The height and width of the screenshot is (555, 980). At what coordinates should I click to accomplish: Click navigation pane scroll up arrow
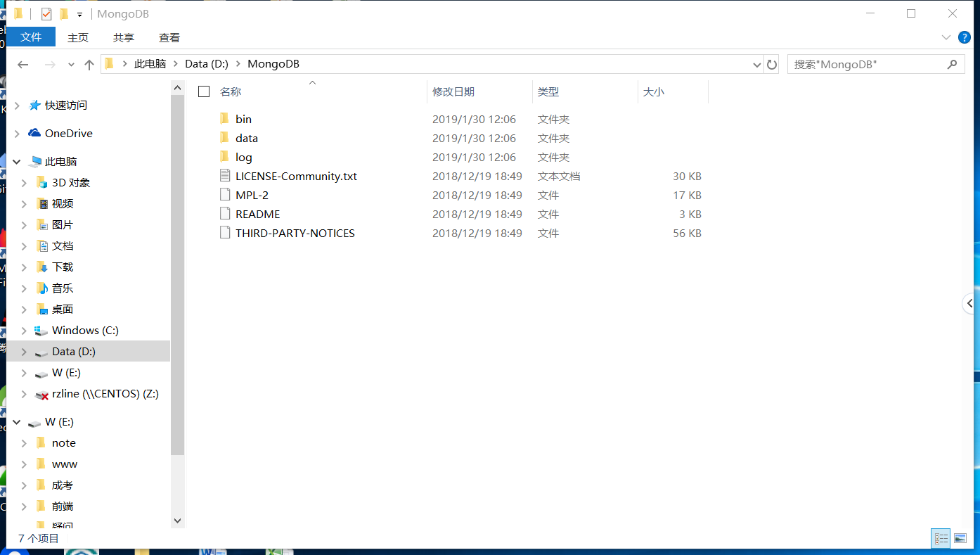click(x=177, y=87)
